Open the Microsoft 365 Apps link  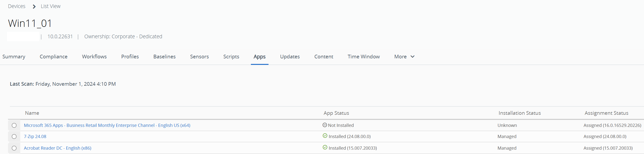(107, 125)
